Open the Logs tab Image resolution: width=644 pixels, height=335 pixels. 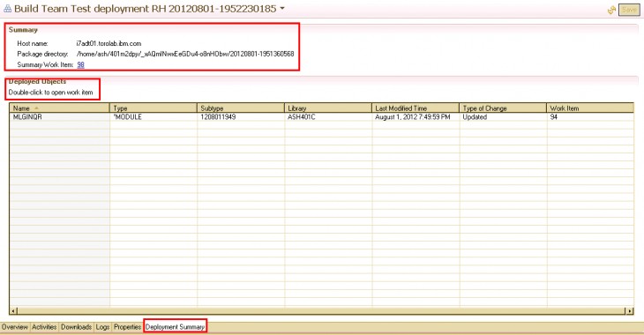click(102, 327)
